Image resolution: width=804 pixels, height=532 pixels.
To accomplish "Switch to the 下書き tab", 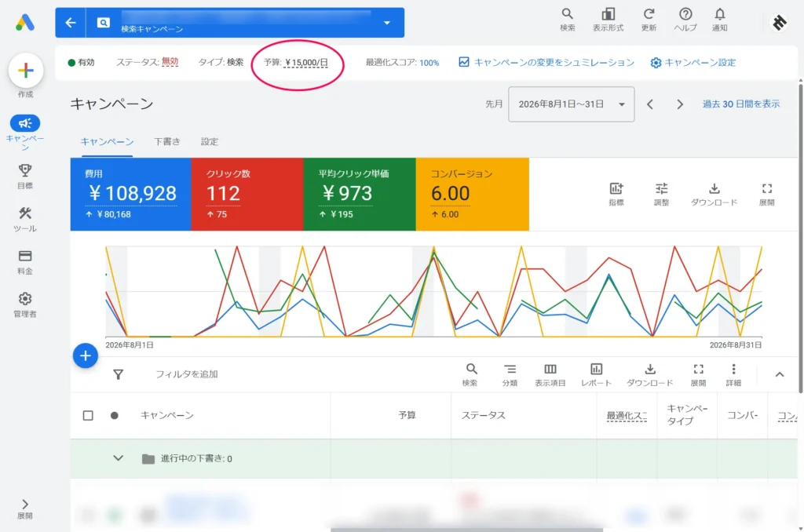I will coord(167,142).
